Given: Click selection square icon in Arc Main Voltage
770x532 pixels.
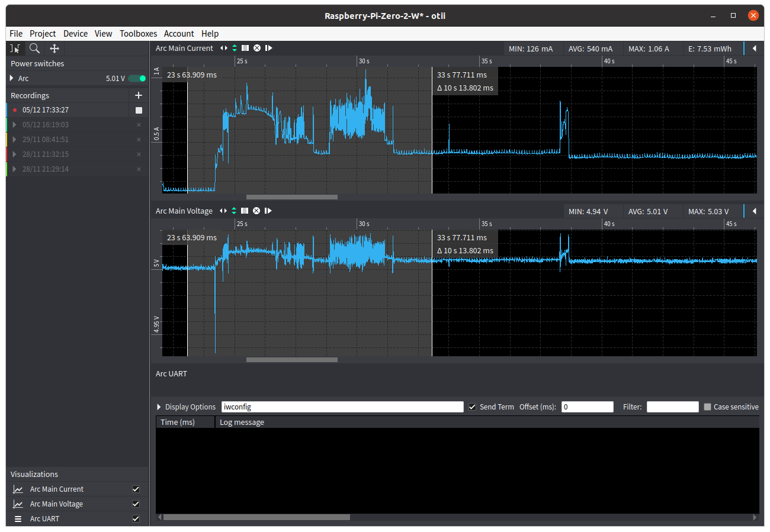Looking at the screenshot, I should [x=245, y=211].
